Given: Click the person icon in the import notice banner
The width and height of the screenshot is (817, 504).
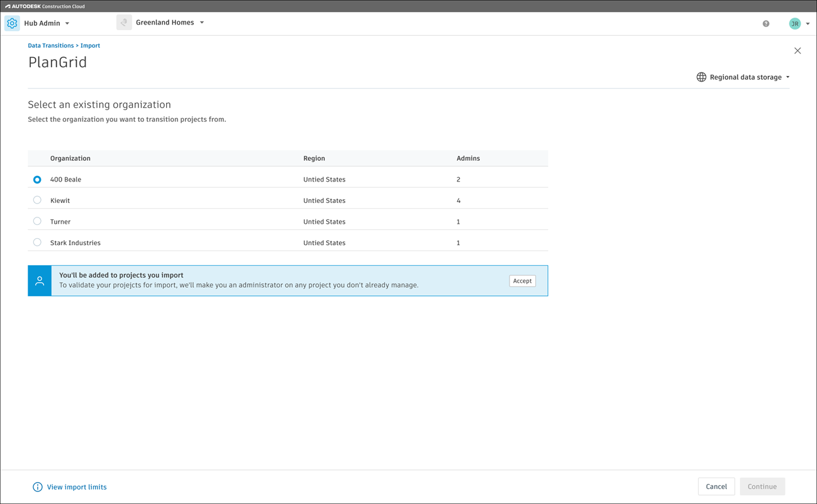Looking at the screenshot, I should (x=40, y=281).
